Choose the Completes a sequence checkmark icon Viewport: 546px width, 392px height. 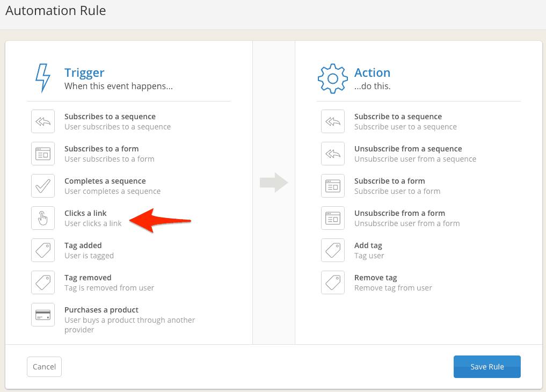click(43, 186)
